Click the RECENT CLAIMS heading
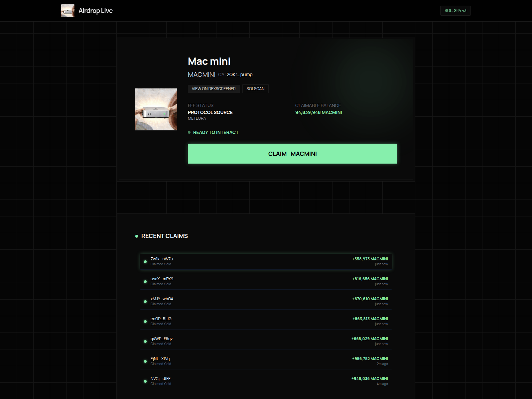This screenshot has height=399, width=532. tap(165, 236)
